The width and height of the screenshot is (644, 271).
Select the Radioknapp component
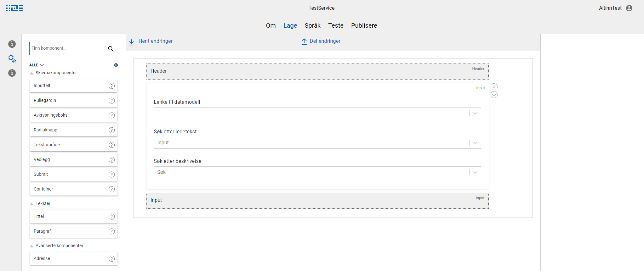[x=74, y=130]
